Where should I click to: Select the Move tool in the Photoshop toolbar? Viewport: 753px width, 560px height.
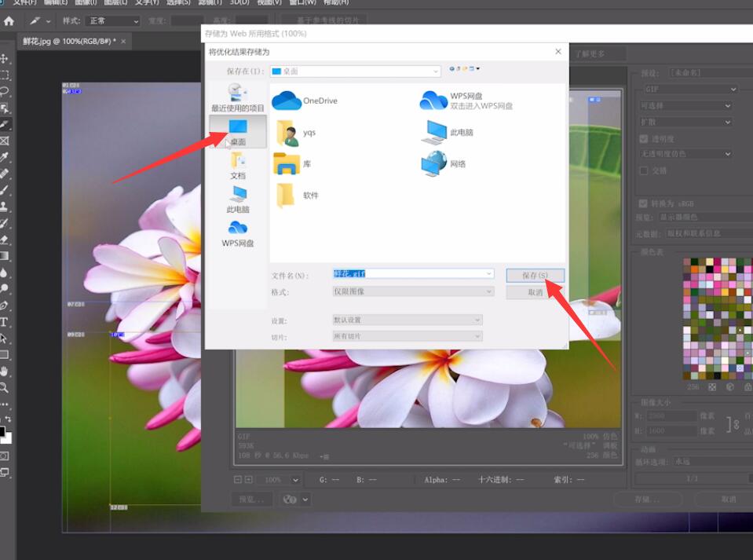click(5, 59)
